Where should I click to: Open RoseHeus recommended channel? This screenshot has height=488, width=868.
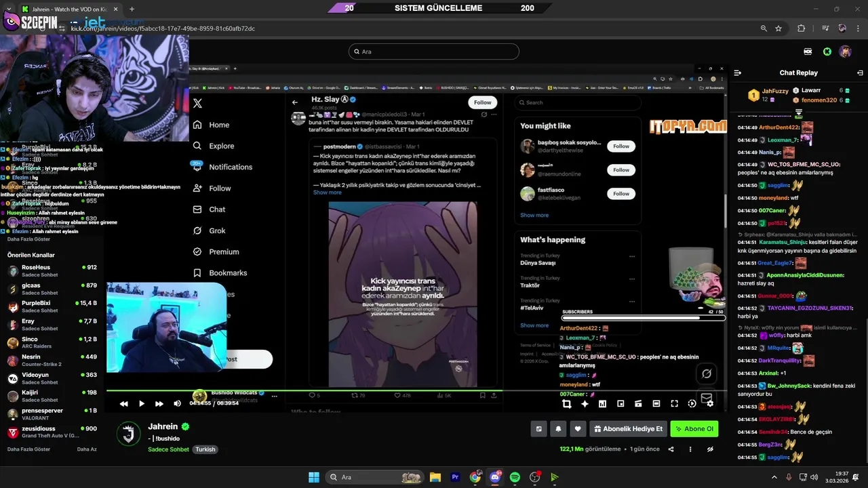(52, 271)
